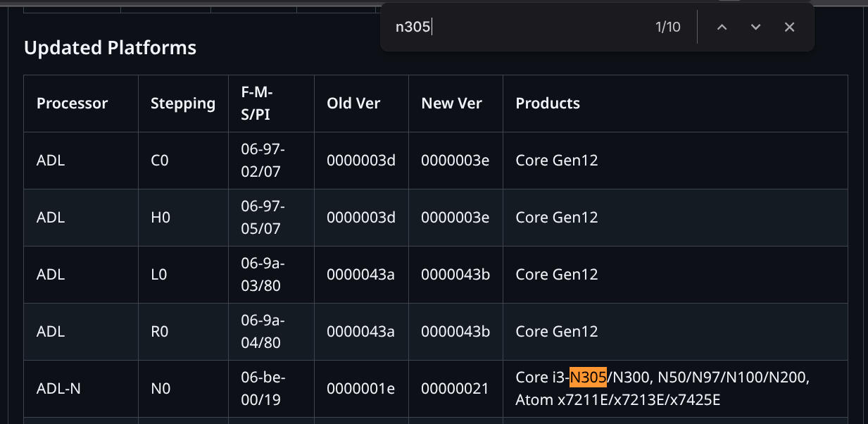Image resolution: width=868 pixels, height=424 pixels.
Task: Click the 1/10 match counter
Action: click(668, 27)
